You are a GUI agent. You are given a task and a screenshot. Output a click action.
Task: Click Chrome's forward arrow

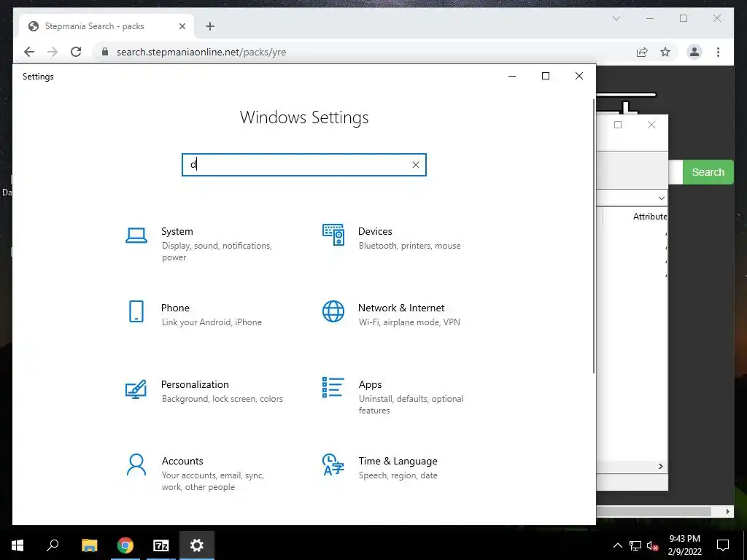tap(53, 52)
